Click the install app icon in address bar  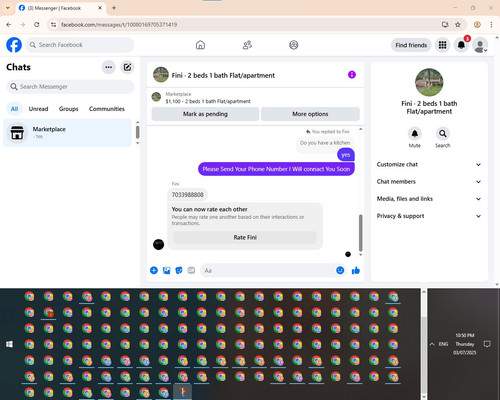tap(445, 24)
